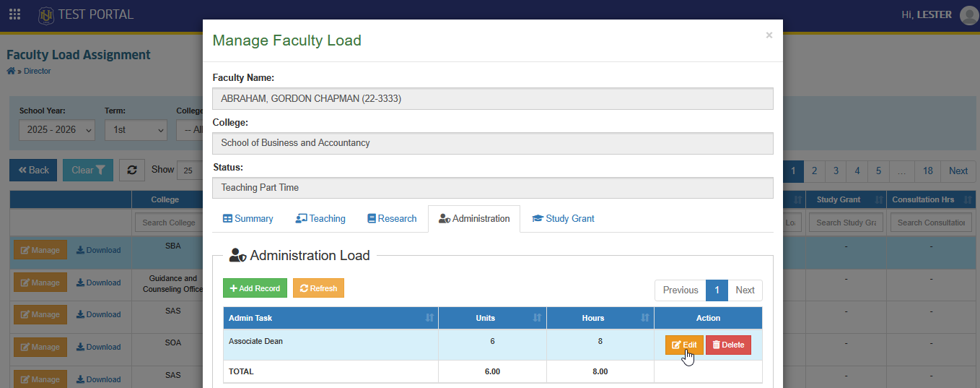The image size is (980, 388).
Task: Switch to the Summary tab
Action: coord(248,218)
